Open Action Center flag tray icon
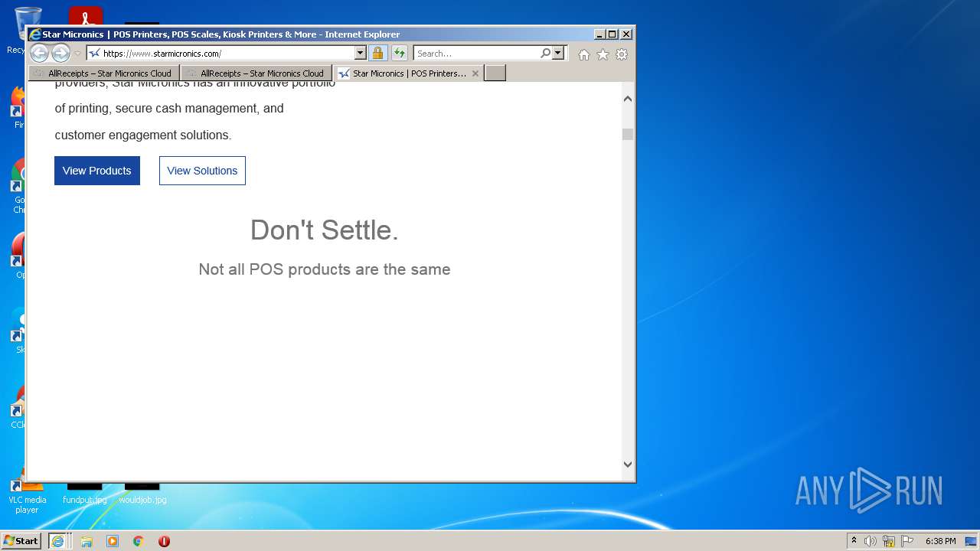This screenshot has height=551, width=980. [907, 541]
